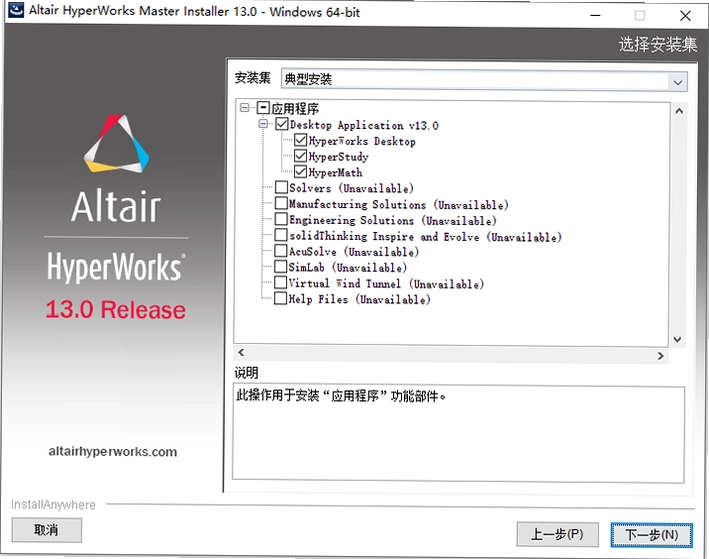Click the tree scroll down arrow
709x559 pixels.
[x=677, y=340]
